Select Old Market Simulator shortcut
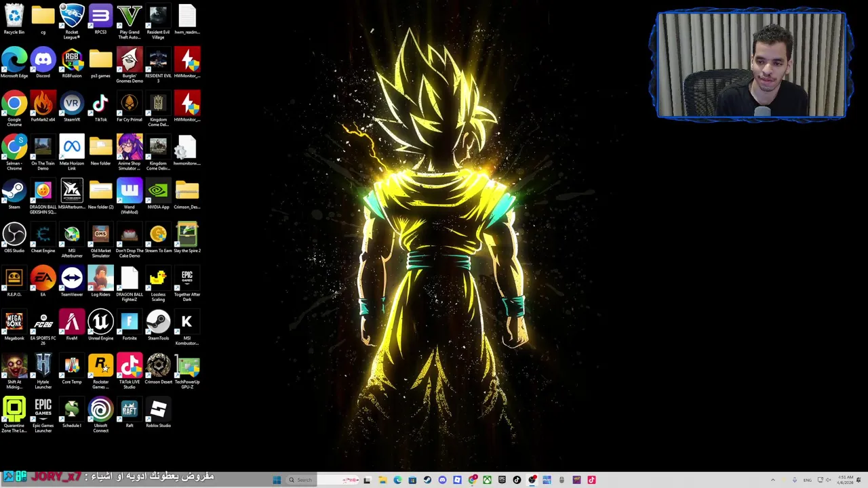Image resolution: width=868 pixels, height=488 pixels. click(100, 241)
